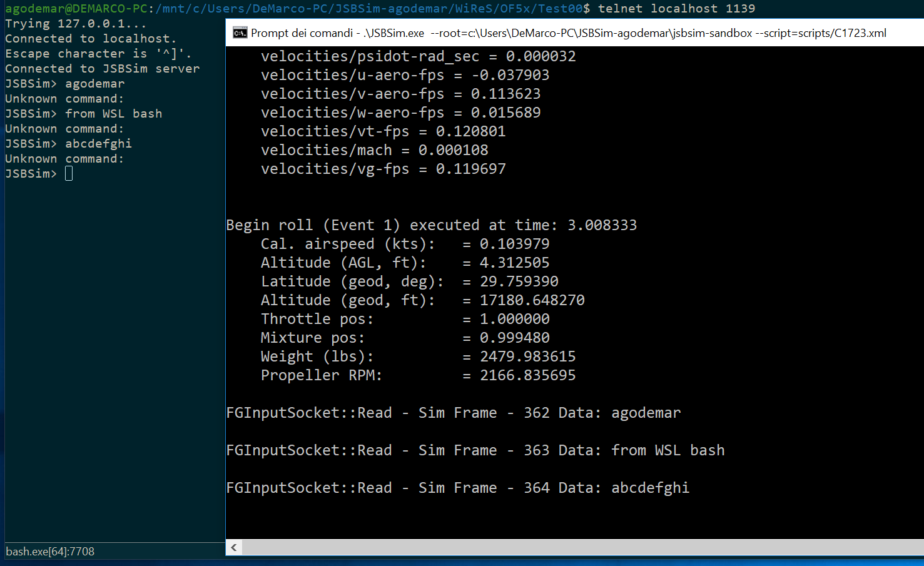Click the 'Cal. airspeed (kts)' line
The image size is (924, 566).
tap(405, 244)
